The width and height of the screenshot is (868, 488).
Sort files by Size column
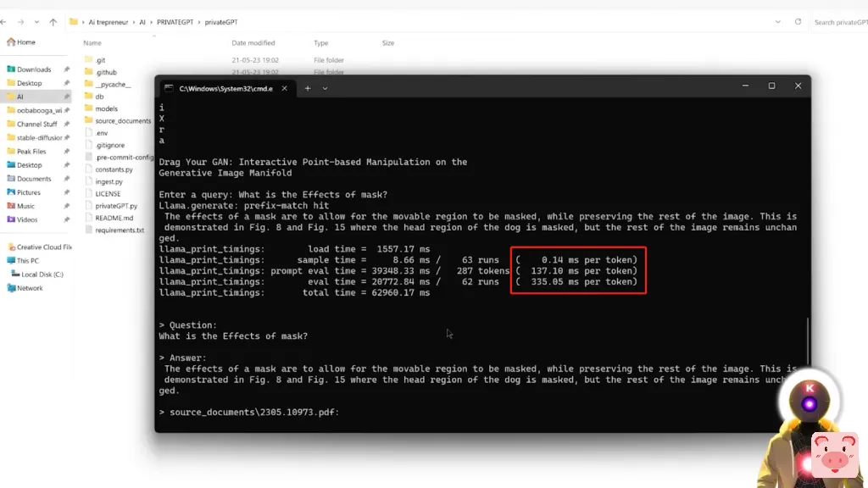pyautogui.click(x=387, y=42)
